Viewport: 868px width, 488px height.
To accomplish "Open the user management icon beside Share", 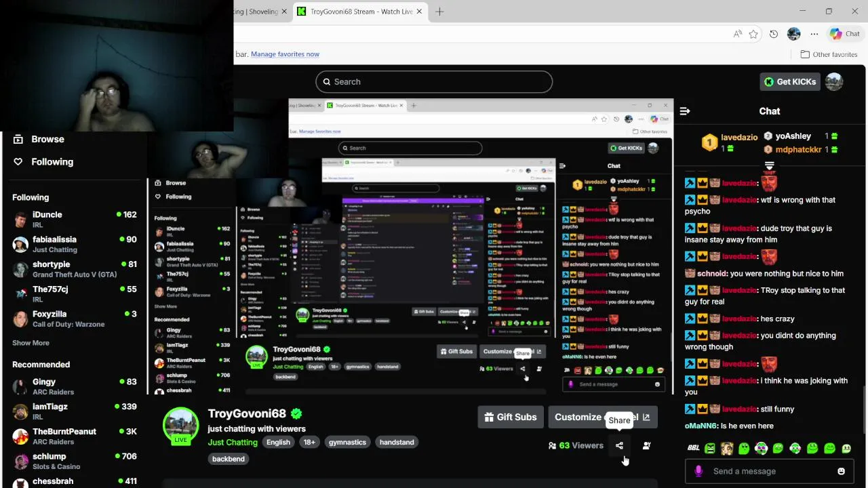I will (x=646, y=445).
